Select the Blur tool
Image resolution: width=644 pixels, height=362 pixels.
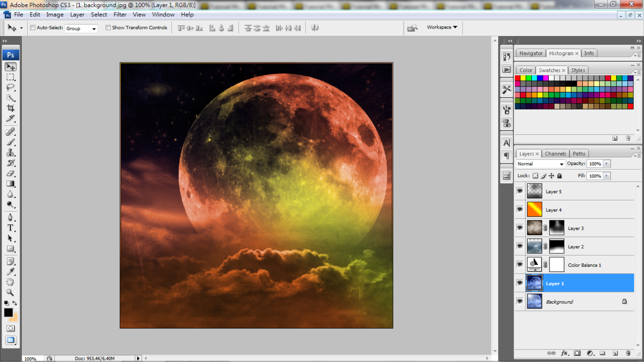11,195
